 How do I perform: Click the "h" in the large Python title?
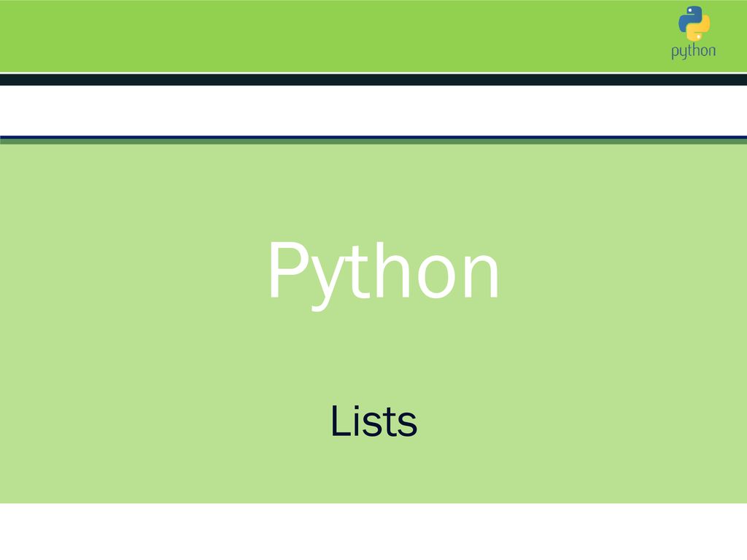[392, 269]
